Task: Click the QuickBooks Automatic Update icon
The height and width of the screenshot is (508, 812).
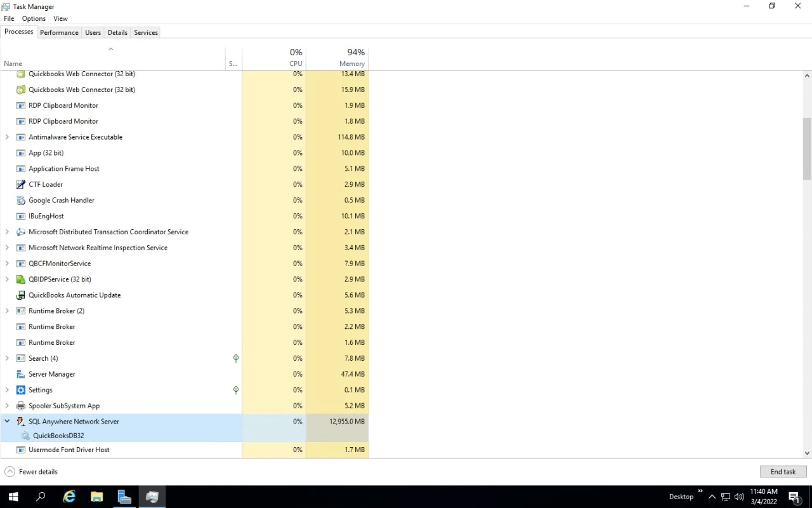Action: point(20,295)
